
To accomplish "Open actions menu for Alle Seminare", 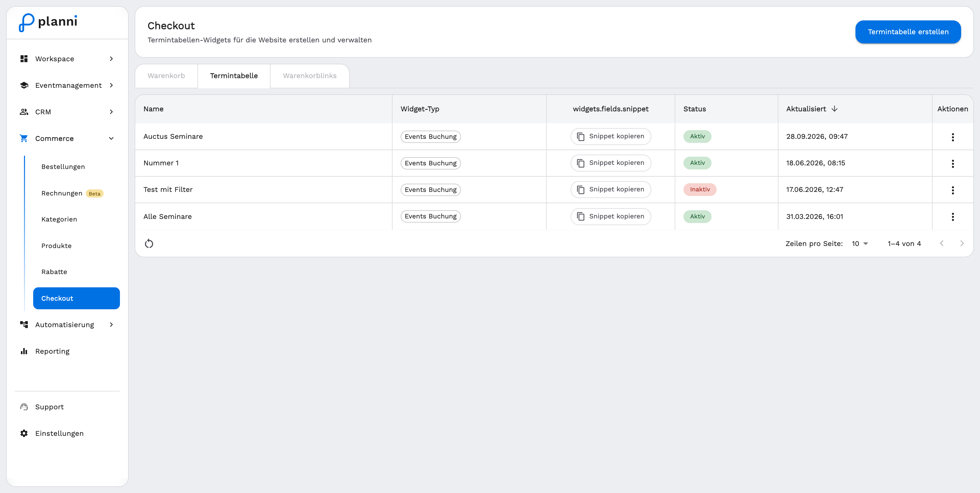I will (953, 217).
